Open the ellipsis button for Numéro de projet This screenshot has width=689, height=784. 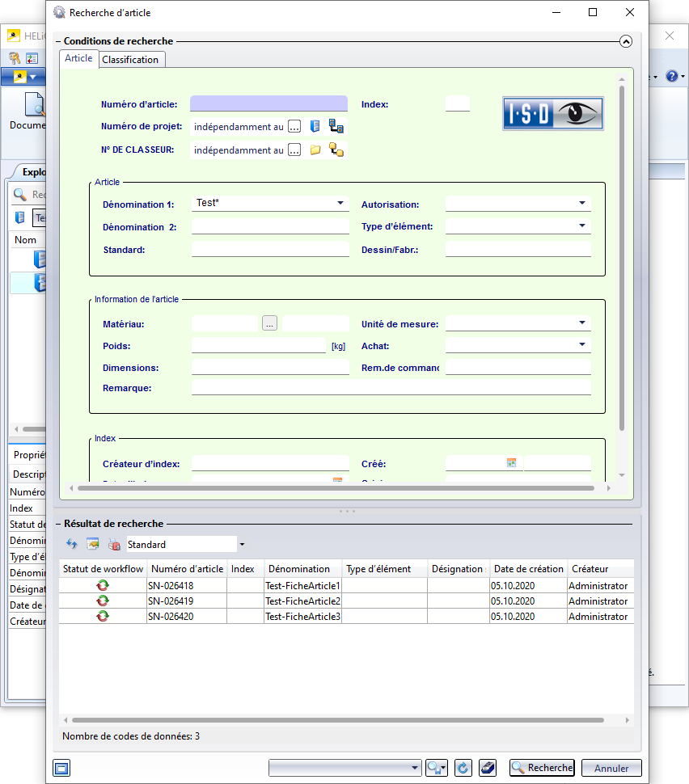pyautogui.click(x=294, y=127)
